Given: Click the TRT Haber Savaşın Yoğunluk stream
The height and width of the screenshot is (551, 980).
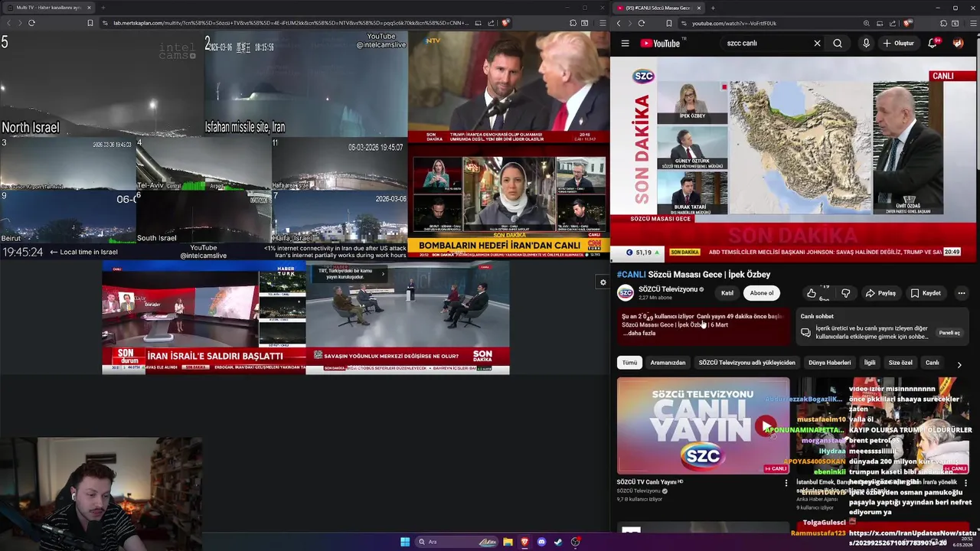Looking at the screenshot, I should (407, 318).
